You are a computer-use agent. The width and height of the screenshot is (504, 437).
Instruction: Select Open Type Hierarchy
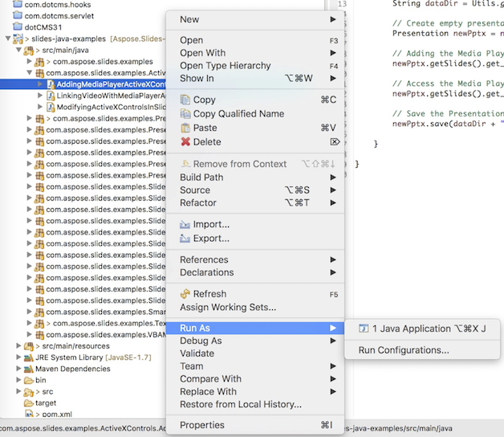(255, 66)
